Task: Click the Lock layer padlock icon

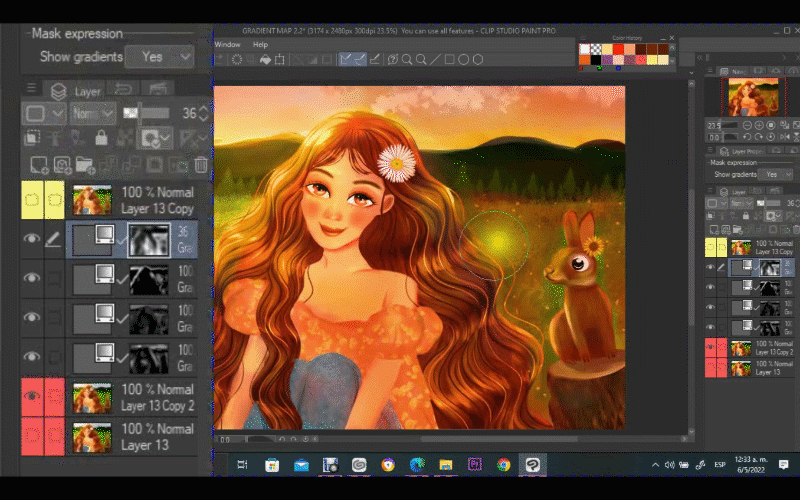Action: [100, 138]
